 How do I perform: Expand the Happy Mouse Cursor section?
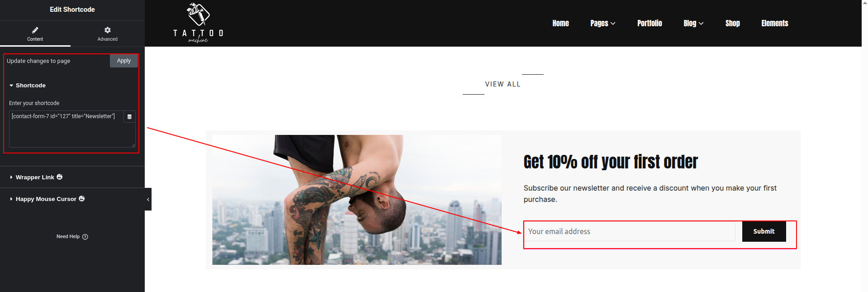tap(46, 199)
